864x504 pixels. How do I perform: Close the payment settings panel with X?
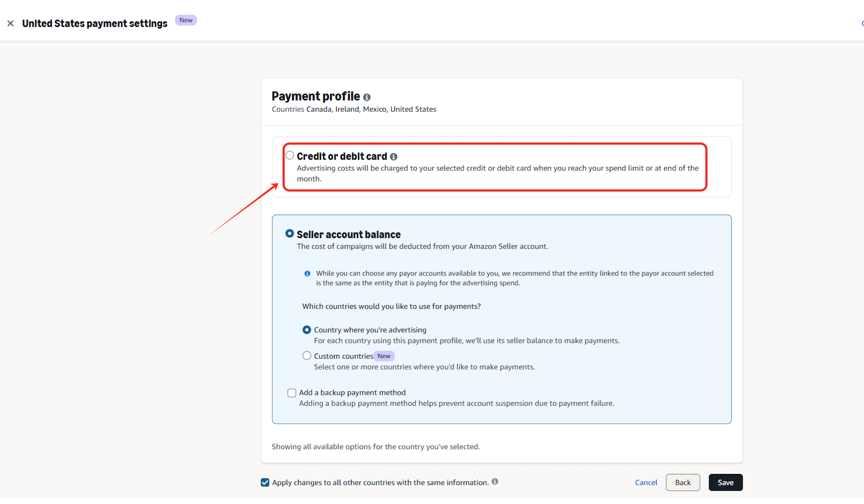tap(10, 23)
